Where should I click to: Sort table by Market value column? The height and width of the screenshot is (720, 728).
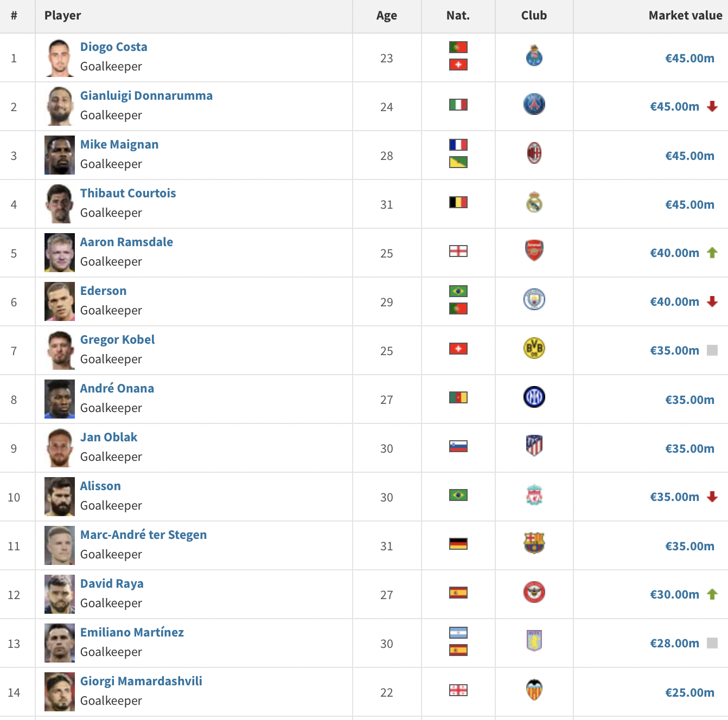(x=685, y=16)
